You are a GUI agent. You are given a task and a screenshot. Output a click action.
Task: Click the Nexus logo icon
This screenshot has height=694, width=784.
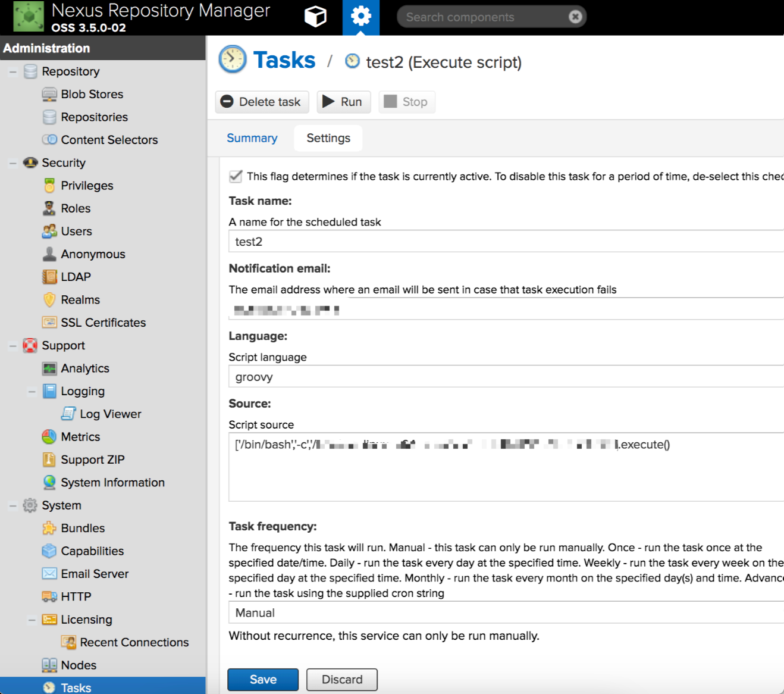tap(29, 17)
